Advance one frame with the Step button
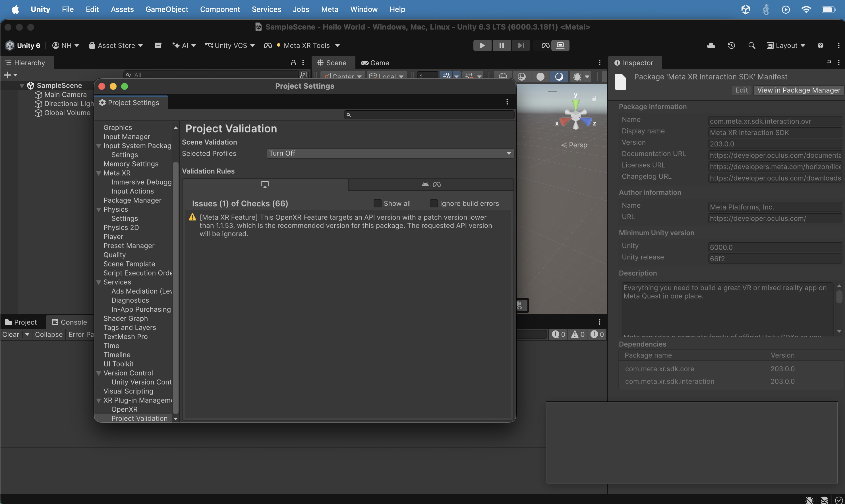 [x=521, y=45]
